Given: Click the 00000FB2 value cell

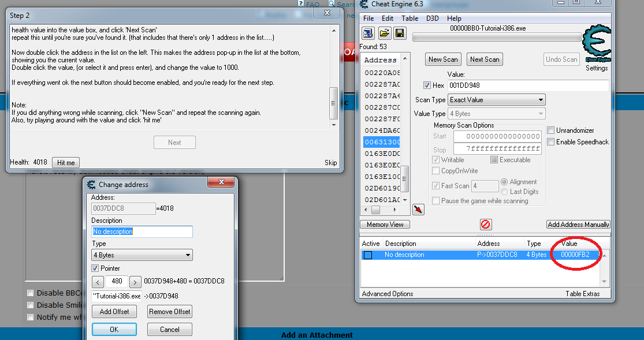Looking at the screenshot, I should [575, 255].
